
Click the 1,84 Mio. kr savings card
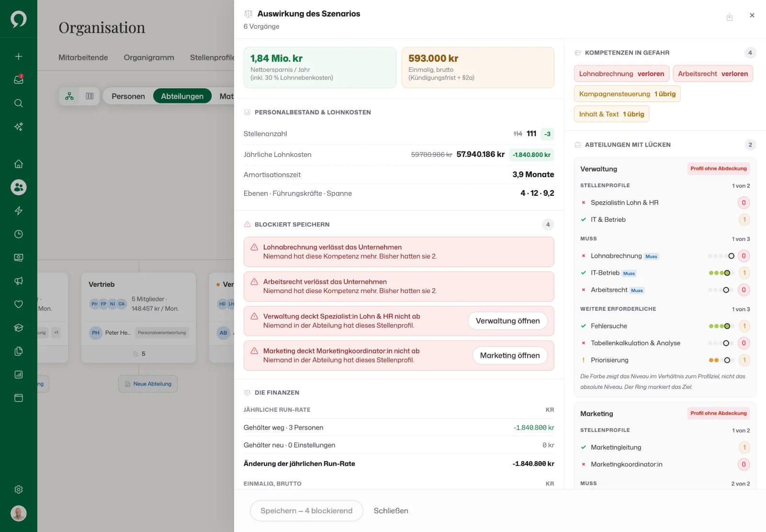[320, 68]
